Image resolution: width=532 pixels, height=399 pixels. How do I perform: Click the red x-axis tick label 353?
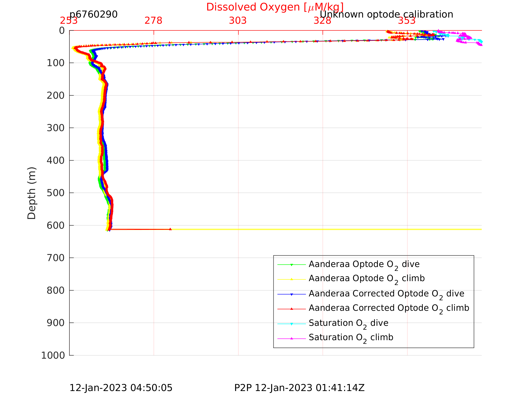coord(407,21)
